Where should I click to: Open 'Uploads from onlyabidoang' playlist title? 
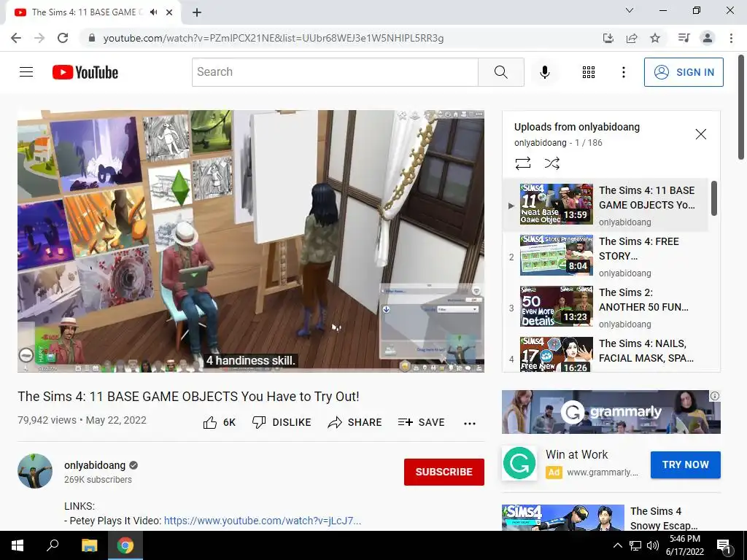577,127
